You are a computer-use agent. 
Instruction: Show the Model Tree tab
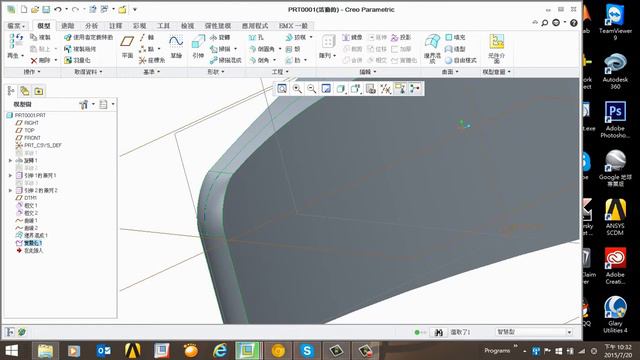point(11,91)
